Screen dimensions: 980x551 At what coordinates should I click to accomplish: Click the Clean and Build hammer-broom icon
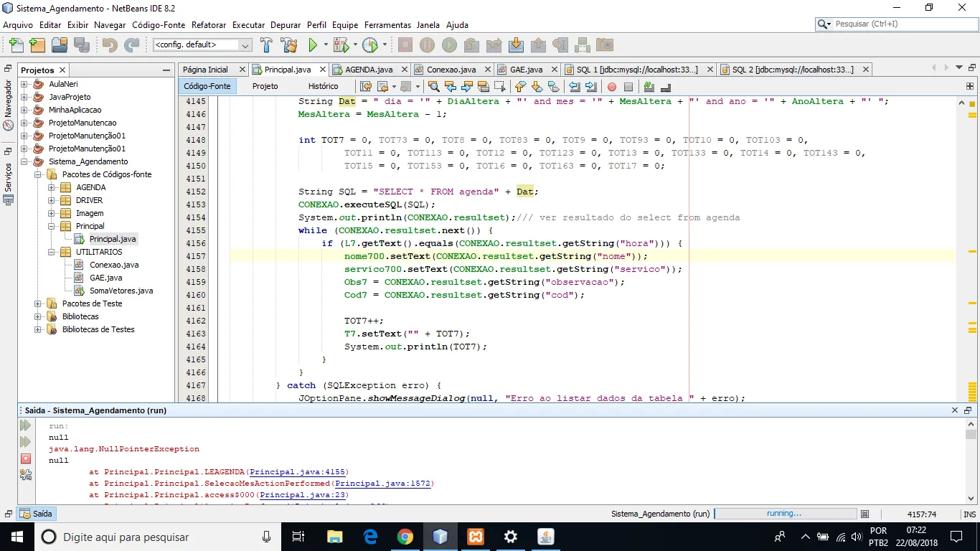[x=288, y=45]
